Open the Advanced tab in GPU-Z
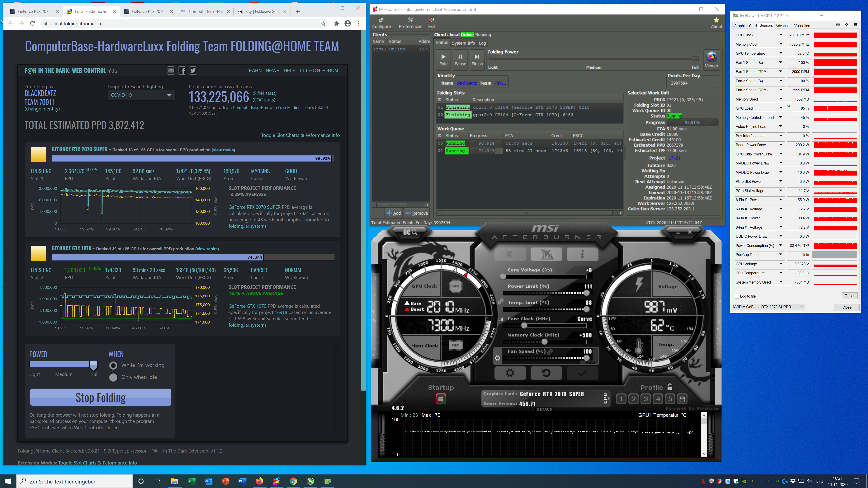 coord(783,26)
